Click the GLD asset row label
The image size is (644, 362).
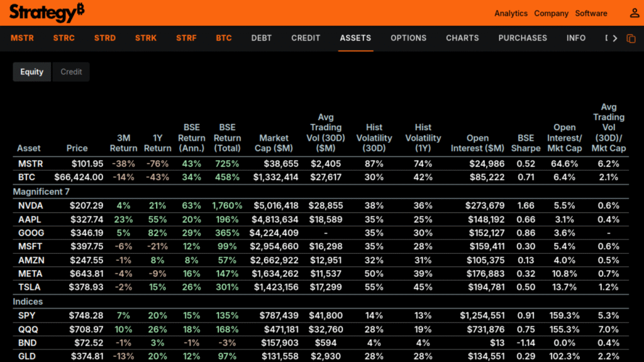(x=26, y=356)
